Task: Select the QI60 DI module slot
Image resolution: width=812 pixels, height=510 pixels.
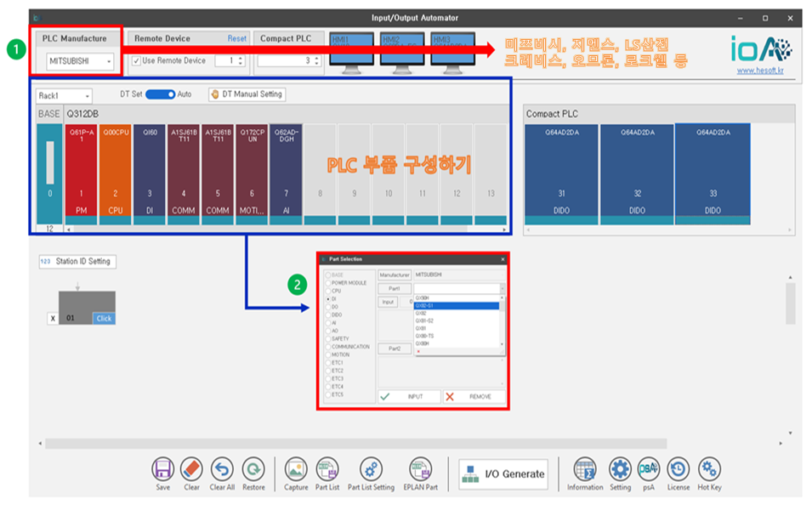Action: 150,174
